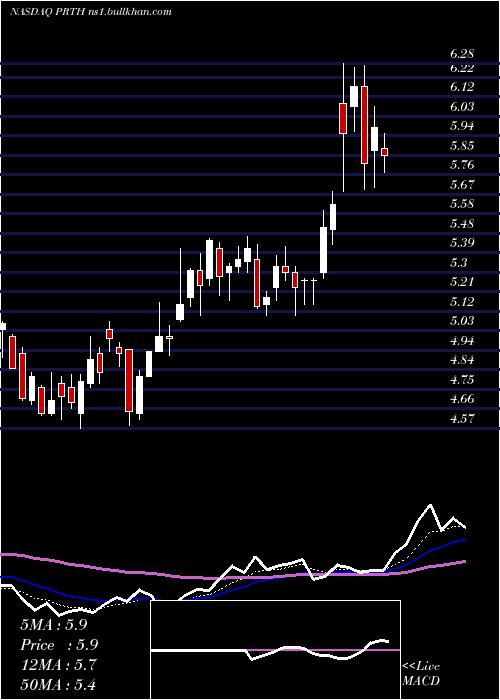Viewport: 500px width, 700px height.
Task: Select the 5.48 price axis label
Action: tap(462, 224)
